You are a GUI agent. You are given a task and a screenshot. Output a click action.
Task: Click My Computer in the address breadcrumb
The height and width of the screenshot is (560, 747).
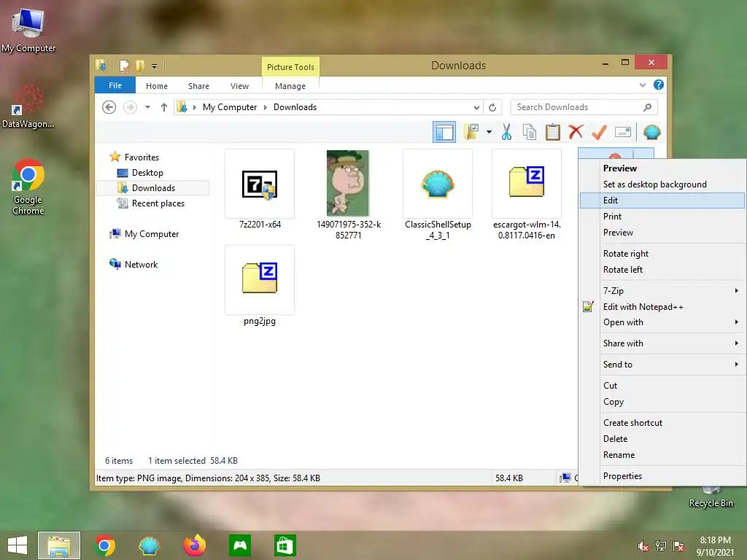pyautogui.click(x=230, y=107)
